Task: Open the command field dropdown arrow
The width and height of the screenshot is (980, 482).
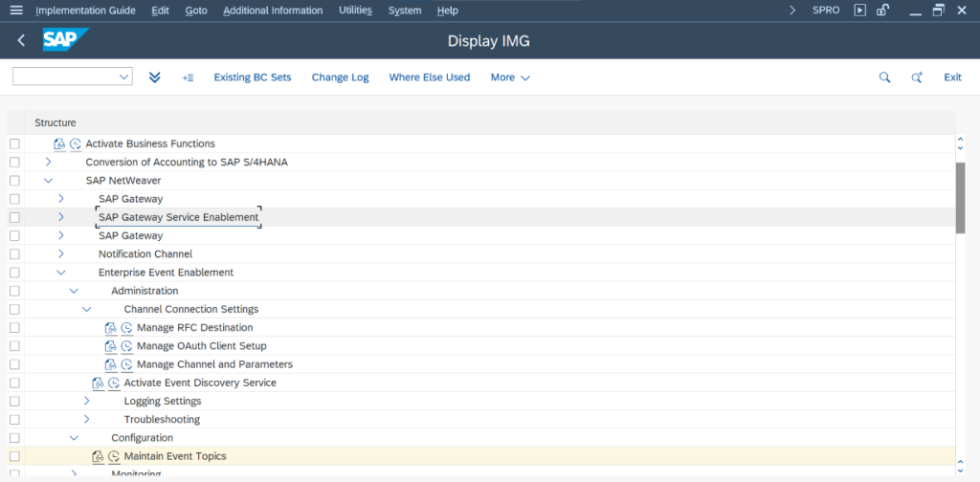Action: pyautogui.click(x=123, y=77)
